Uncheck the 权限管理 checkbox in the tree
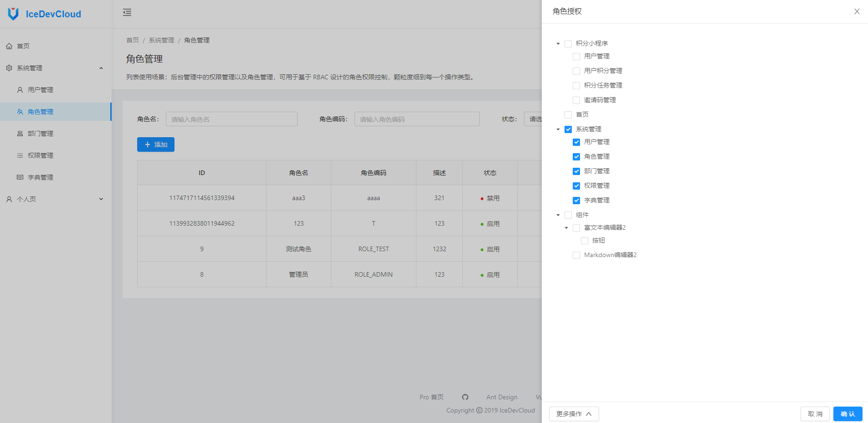This screenshot has height=423, width=868. [x=576, y=186]
